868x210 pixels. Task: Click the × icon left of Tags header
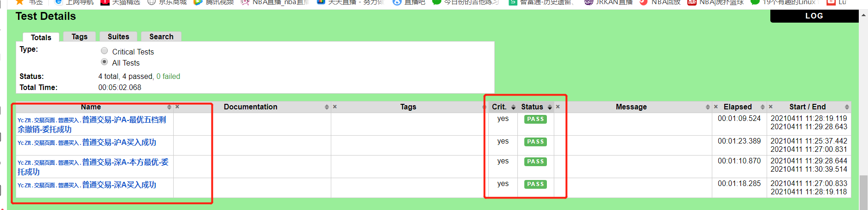pos(335,107)
